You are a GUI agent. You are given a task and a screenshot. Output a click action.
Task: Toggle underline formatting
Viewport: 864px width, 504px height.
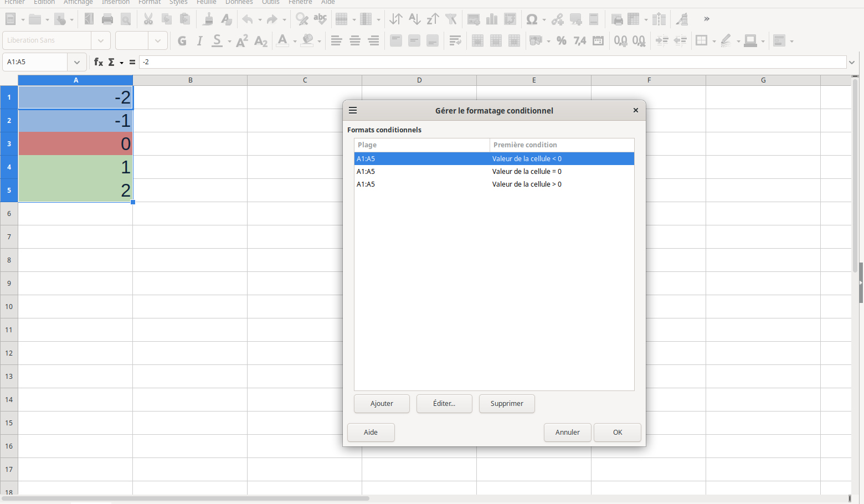pyautogui.click(x=217, y=40)
